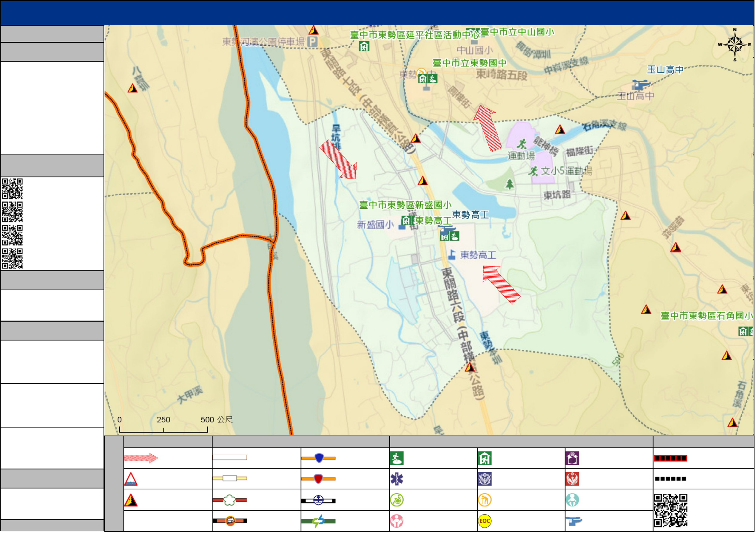Screen dimensions: 756x533
Task: Select the red fire department legend icon
Action: (573, 479)
